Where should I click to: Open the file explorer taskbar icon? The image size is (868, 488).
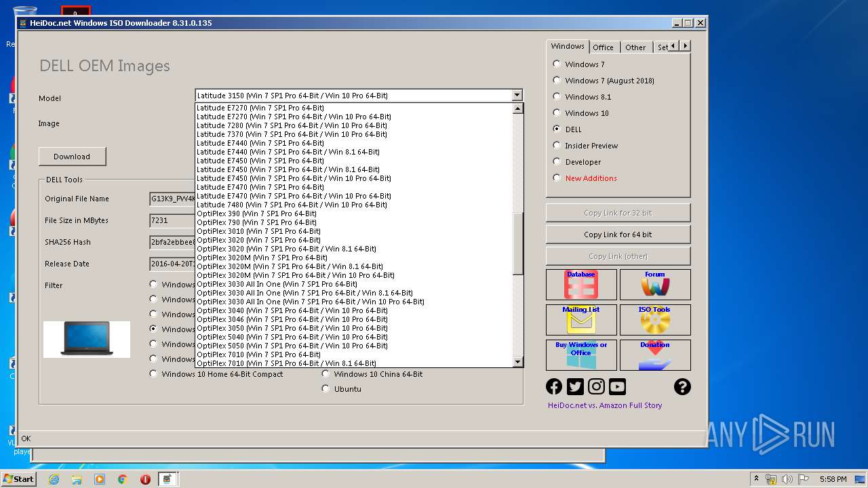pyautogui.click(x=77, y=479)
